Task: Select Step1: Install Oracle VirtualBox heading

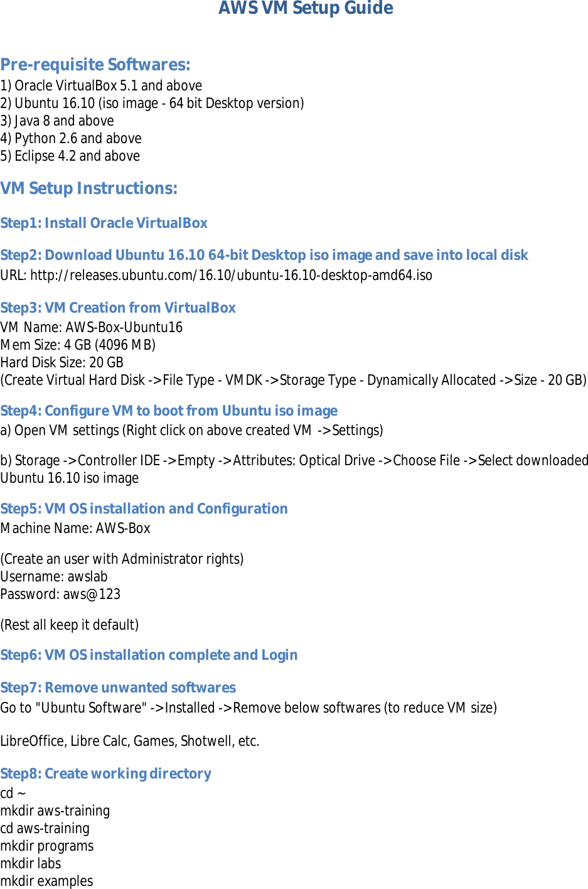Action: click(104, 223)
